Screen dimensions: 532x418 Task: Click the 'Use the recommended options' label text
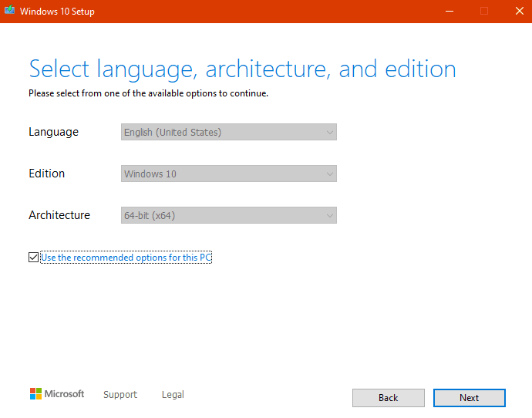[x=126, y=258]
